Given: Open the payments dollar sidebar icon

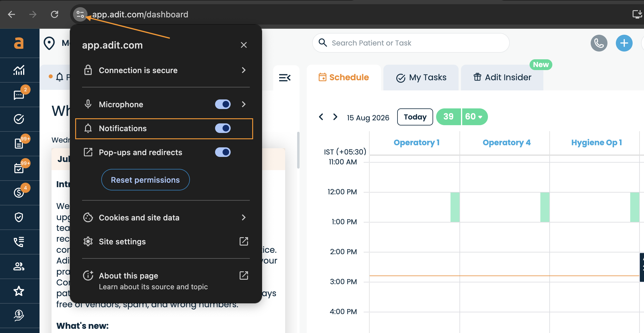Looking at the screenshot, I should (19, 193).
